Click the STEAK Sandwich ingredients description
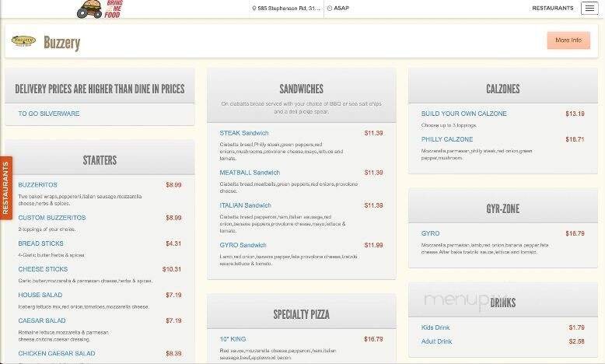Image resolution: width=605 pixels, height=364 pixels. 282,152
